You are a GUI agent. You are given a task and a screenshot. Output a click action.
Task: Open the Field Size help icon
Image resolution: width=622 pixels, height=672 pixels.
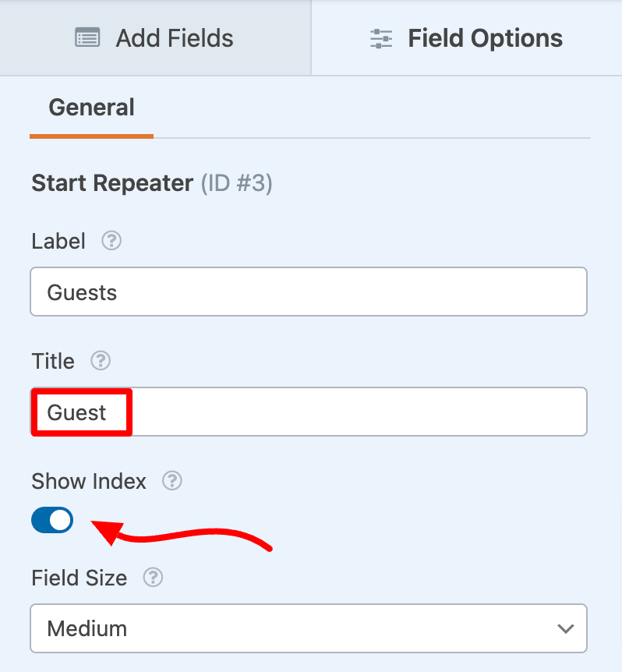153,578
